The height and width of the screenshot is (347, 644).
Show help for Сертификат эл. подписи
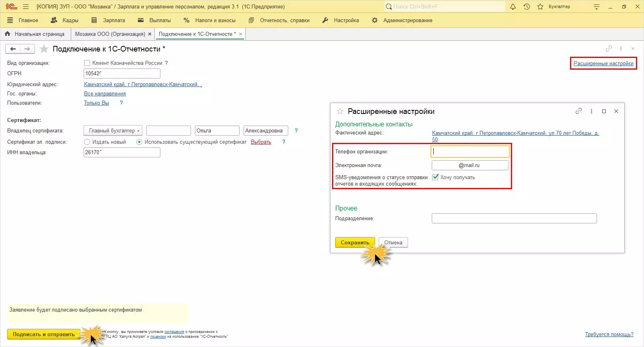coord(284,142)
